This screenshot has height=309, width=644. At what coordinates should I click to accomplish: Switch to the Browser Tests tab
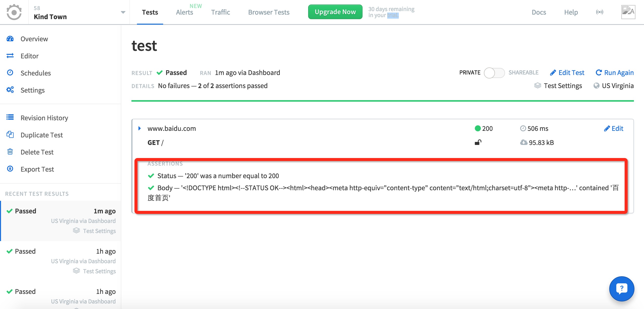point(269,12)
